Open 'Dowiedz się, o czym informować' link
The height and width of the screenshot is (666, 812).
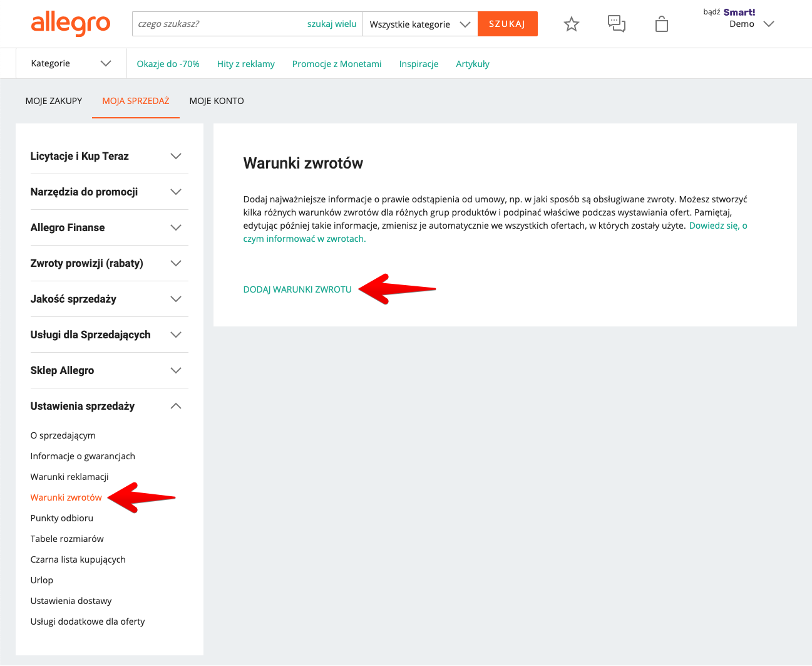point(718,226)
